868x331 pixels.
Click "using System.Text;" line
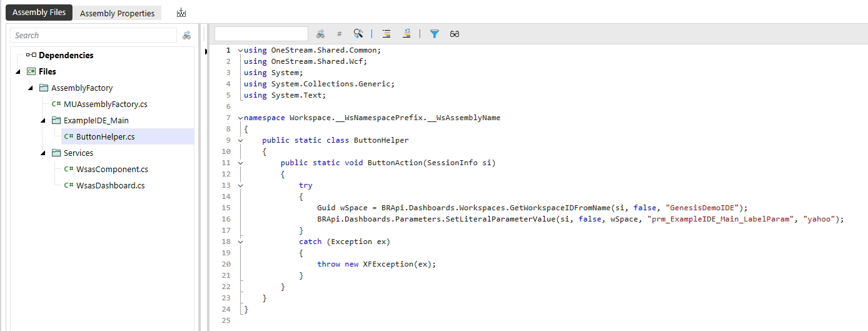pos(285,95)
